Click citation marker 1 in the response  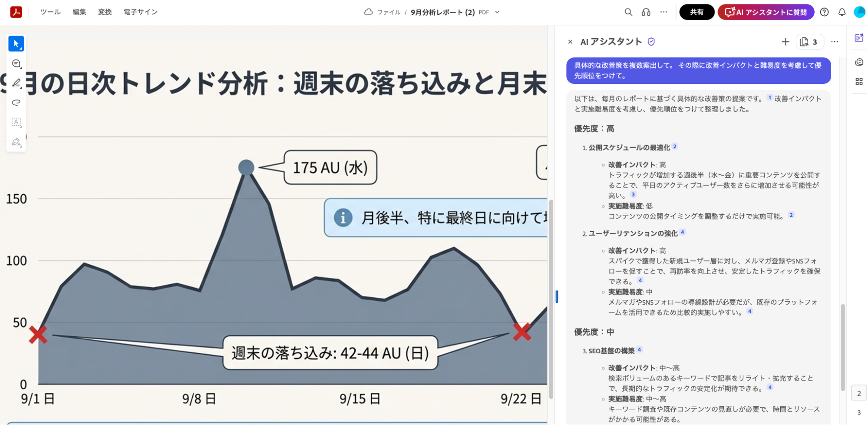[769, 98]
